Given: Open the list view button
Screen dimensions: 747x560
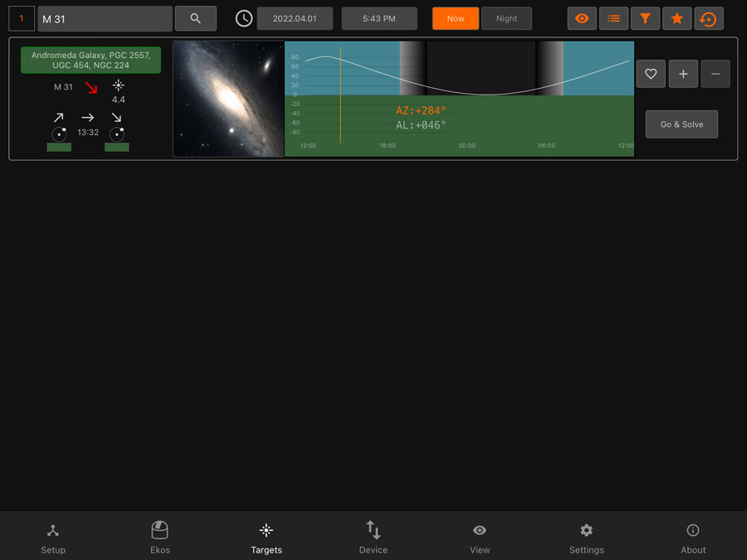Looking at the screenshot, I should (x=613, y=18).
